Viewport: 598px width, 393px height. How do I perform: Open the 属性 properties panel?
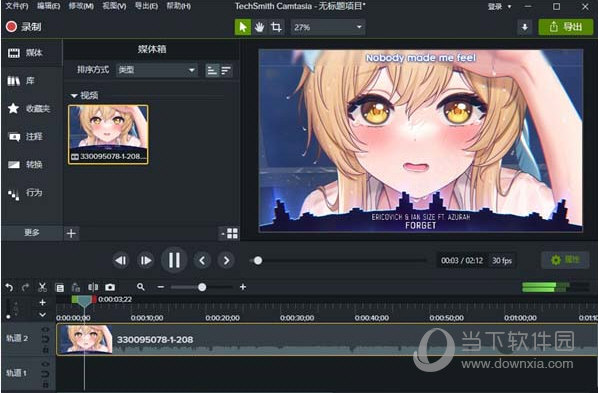[565, 260]
